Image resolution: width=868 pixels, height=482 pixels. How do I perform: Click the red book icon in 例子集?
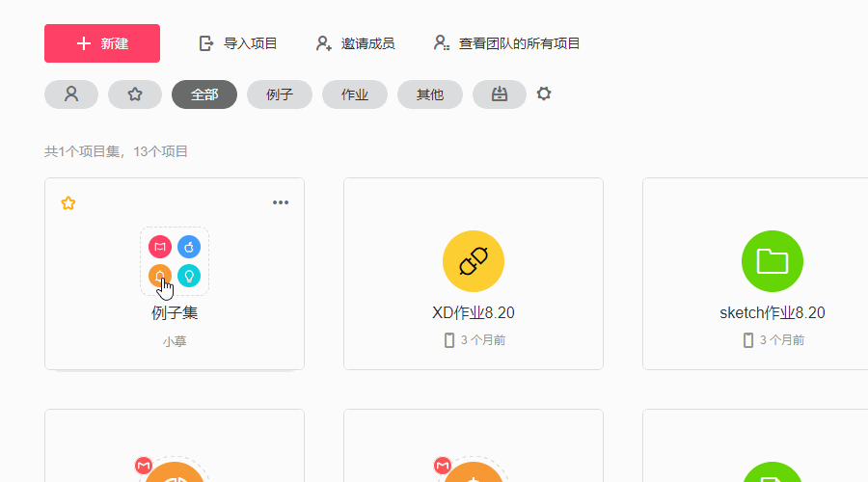[x=160, y=248]
